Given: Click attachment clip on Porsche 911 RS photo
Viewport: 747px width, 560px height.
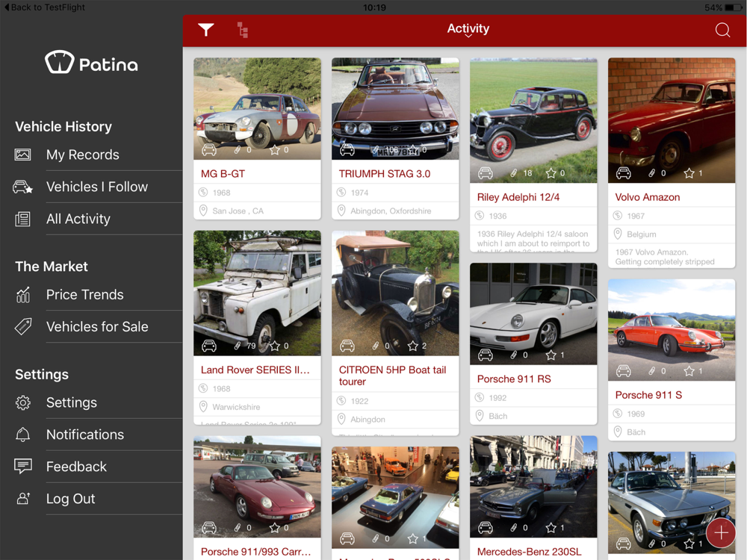Looking at the screenshot, I should (514, 355).
